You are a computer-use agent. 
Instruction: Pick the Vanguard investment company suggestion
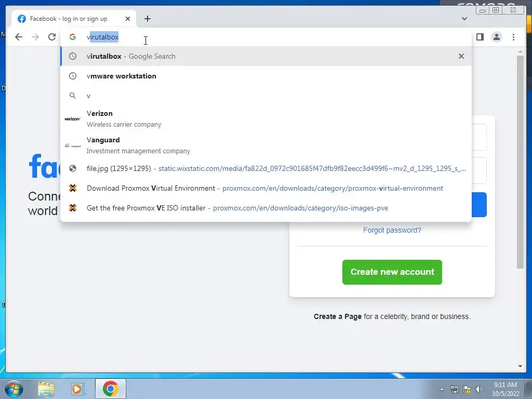266,145
